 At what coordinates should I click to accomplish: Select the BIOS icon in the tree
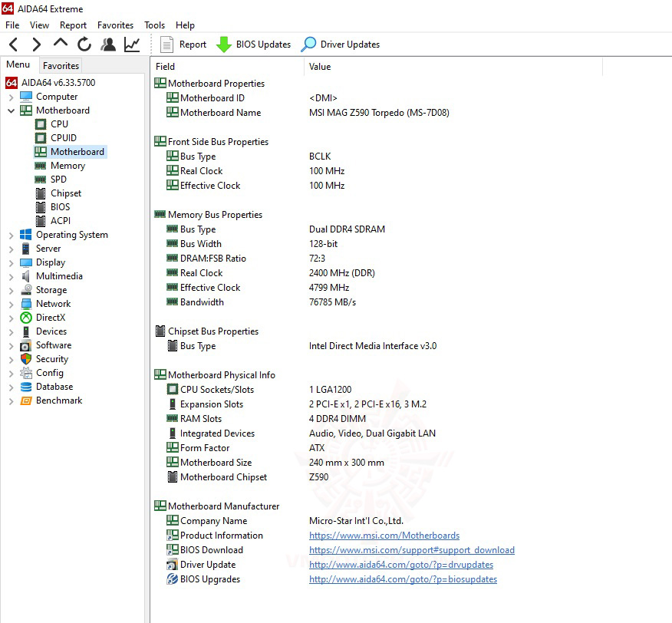41,207
